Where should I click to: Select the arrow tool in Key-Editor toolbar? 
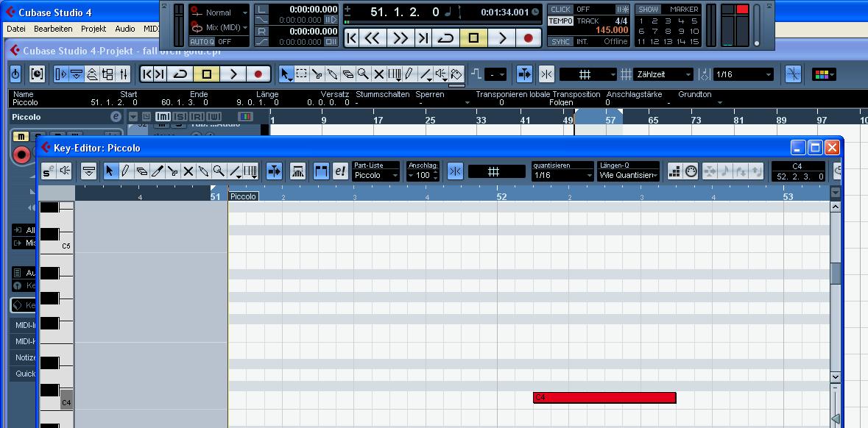110,171
